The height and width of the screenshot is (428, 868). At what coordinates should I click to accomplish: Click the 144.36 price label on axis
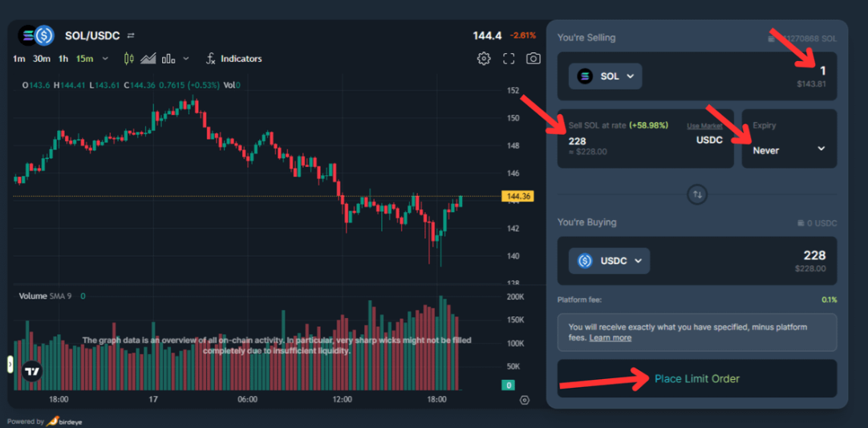click(x=517, y=196)
